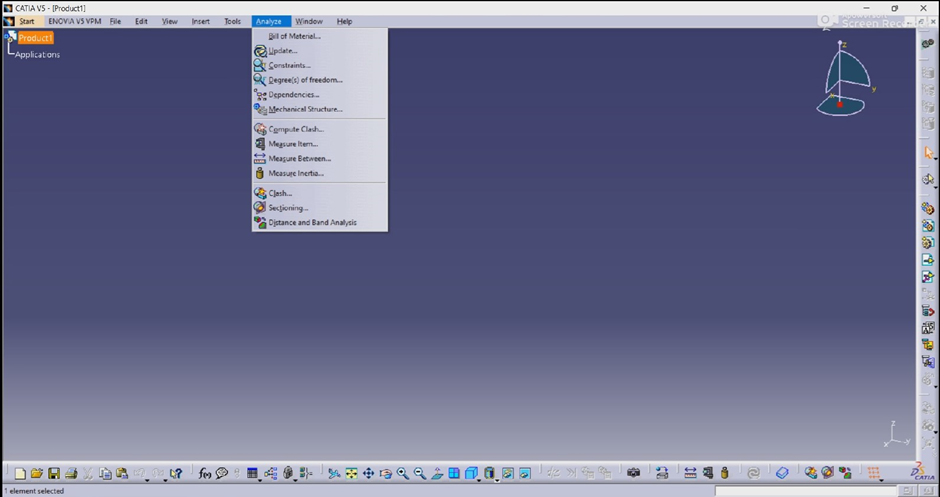Expand the View Mode shading dropdown arrow
Screen dimensions: 940x497
coord(497,481)
